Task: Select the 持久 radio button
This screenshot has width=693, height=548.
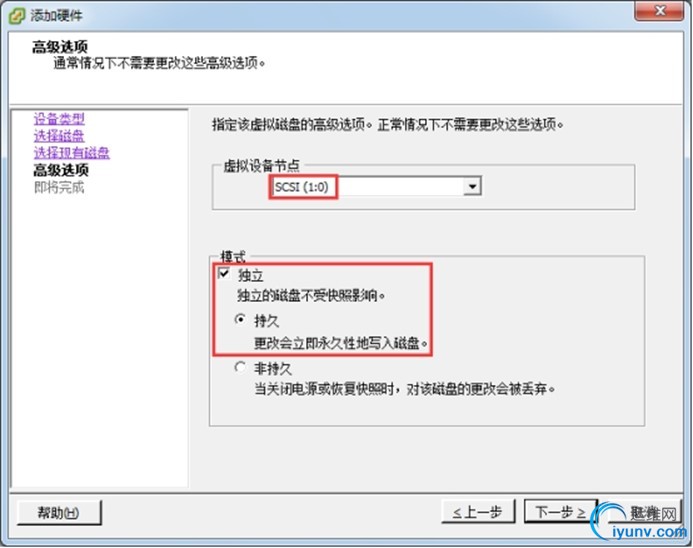Action: click(240, 319)
